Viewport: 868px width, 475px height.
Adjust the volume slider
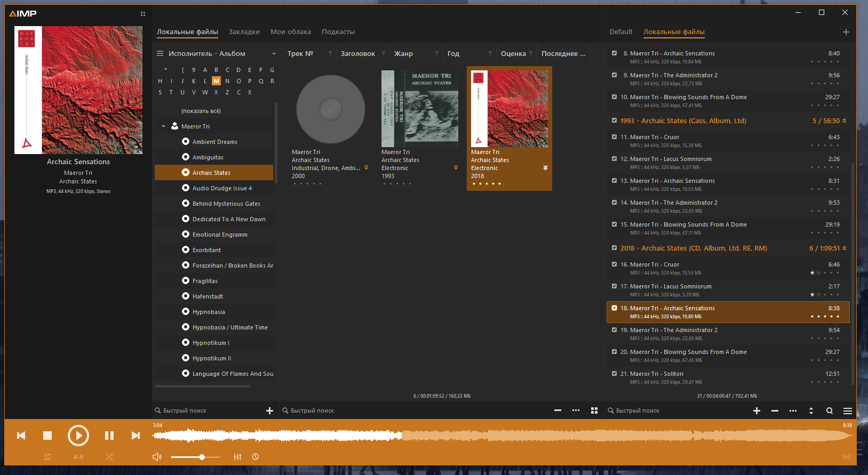tap(196, 457)
